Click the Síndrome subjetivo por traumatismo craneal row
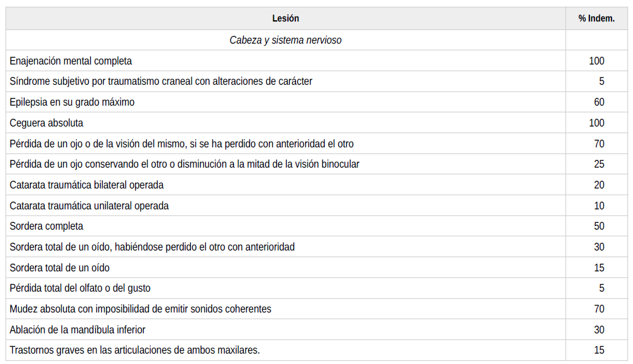The width and height of the screenshot is (633, 364). tap(317, 82)
